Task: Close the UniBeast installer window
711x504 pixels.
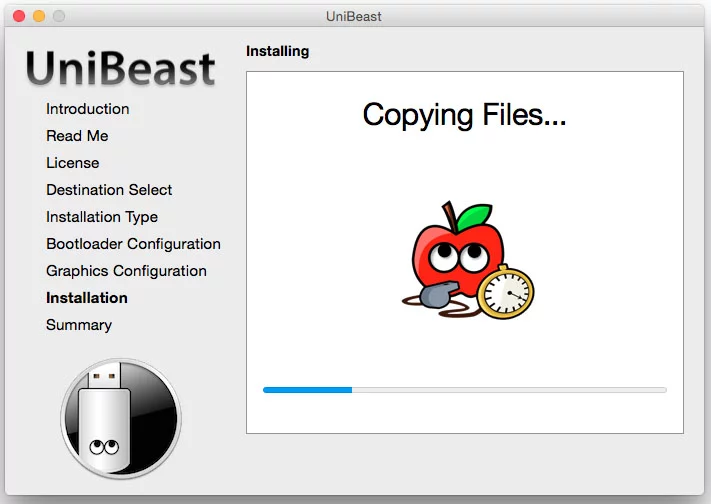Action: tap(19, 16)
